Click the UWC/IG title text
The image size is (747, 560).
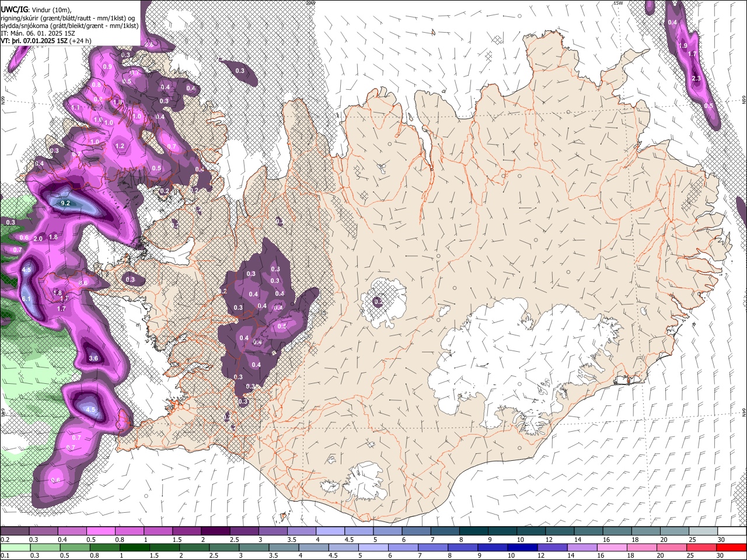click(14, 9)
